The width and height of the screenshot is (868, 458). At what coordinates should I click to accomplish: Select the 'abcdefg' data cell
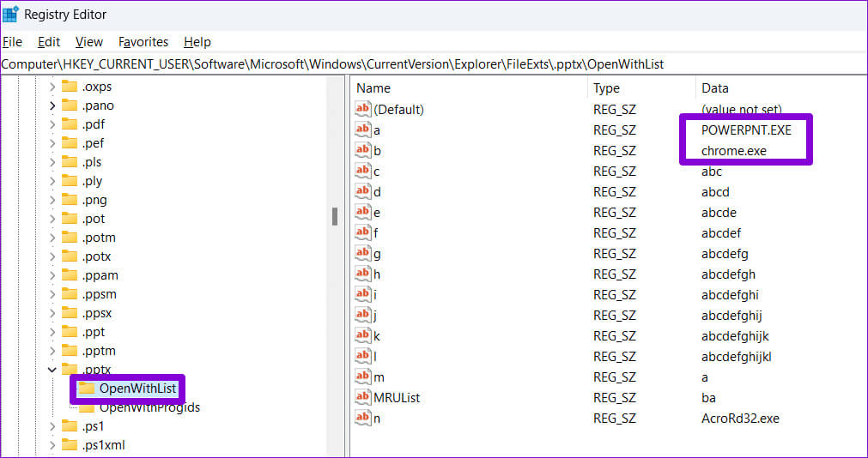pos(725,254)
